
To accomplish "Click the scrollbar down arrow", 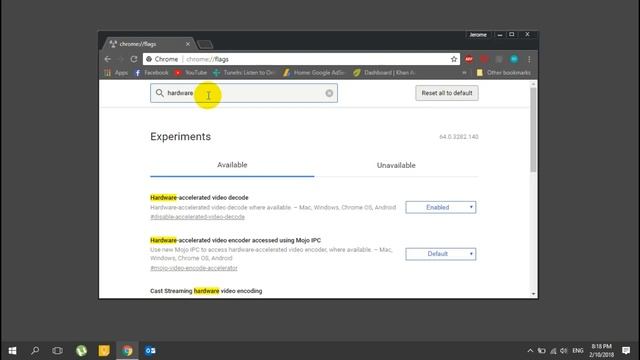I will [533, 294].
